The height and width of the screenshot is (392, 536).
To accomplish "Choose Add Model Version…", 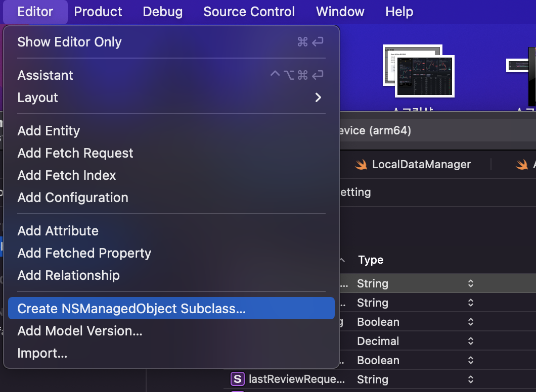I will pos(171,330).
